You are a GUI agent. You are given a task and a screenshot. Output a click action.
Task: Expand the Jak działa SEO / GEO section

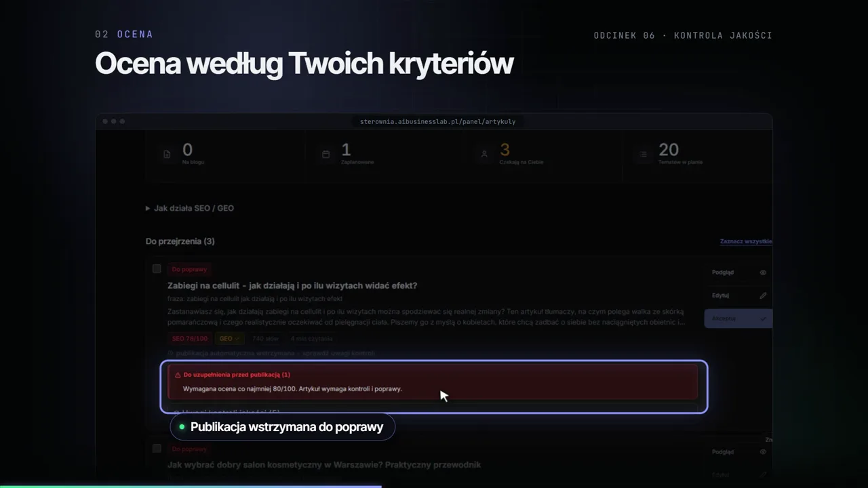(190, 208)
